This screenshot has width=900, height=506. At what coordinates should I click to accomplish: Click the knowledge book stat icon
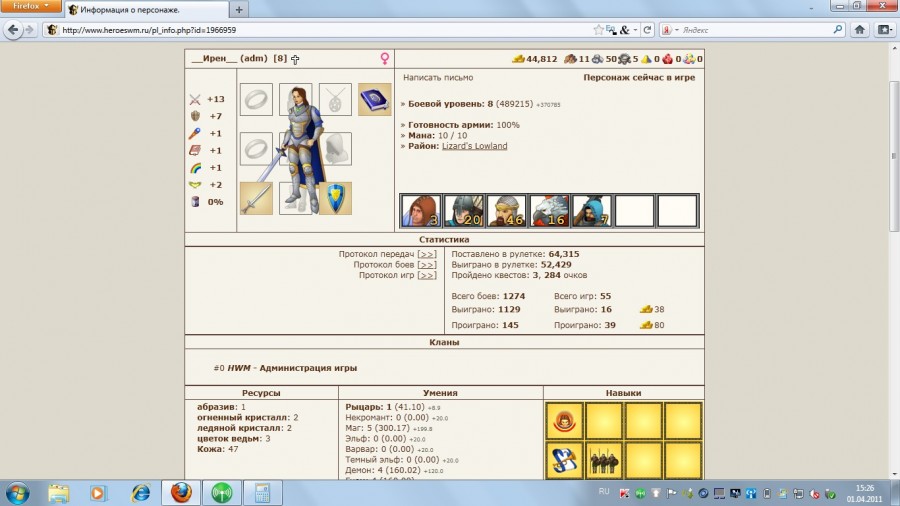[x=195, y=150]
